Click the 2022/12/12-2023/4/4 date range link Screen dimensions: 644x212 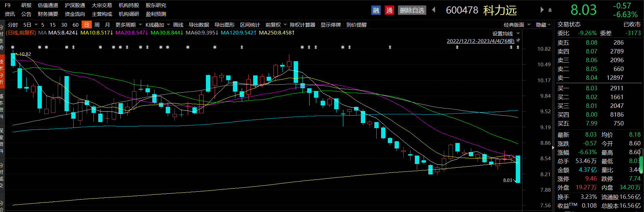pyautogui.click(x=481, y=41)
